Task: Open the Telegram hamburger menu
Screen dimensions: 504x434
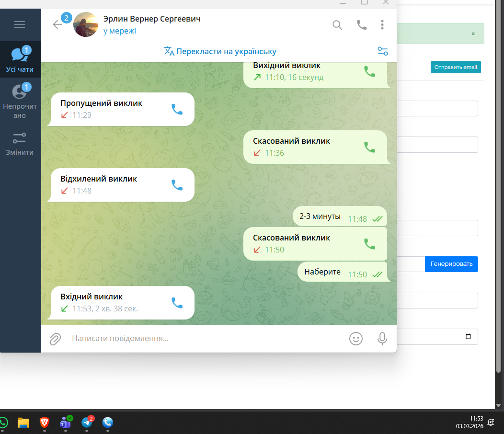Action: pyautogui.click(x=20, y=24)
